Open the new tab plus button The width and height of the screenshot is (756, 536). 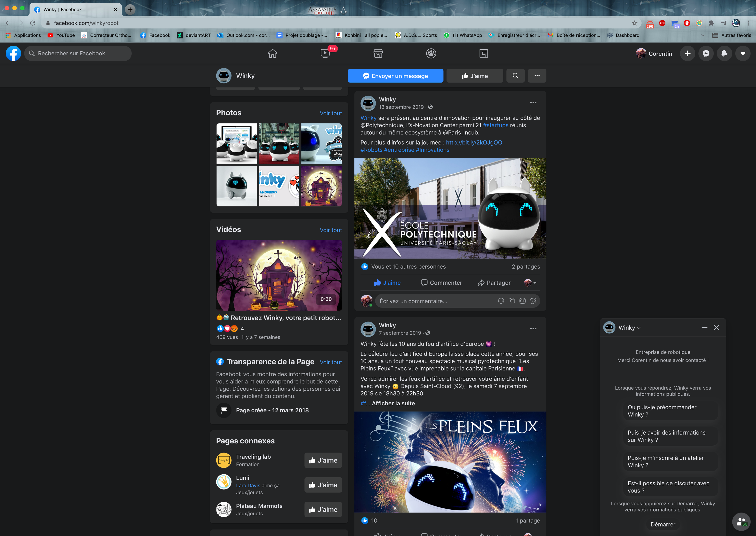click(130, 10)
